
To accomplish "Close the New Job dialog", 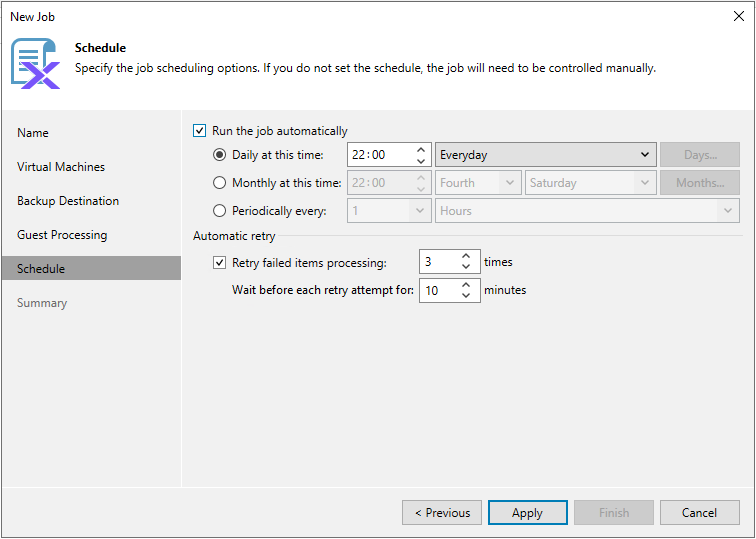I will [739, 16].
